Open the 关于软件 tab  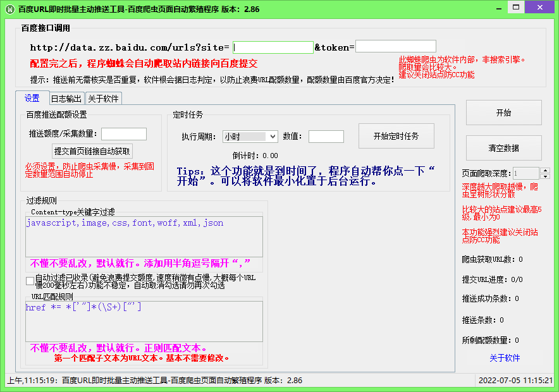pyautogui.click(x=103, y=99)
